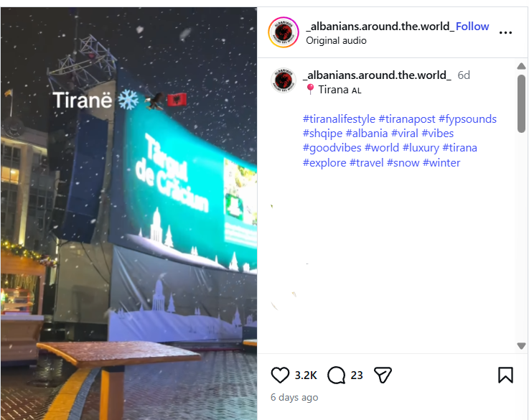
Task: Like the post with the heart icon
Action: pos(280,375)
